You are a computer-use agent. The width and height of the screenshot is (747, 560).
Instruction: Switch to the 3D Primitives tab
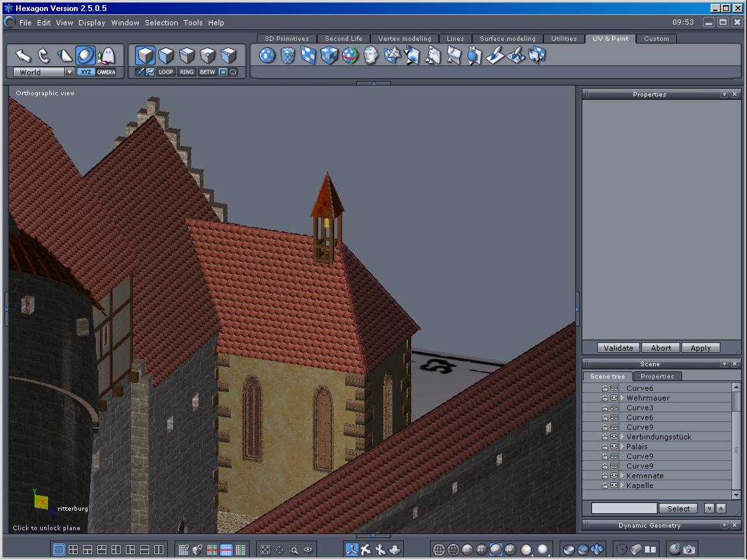(x=287, y=39)
